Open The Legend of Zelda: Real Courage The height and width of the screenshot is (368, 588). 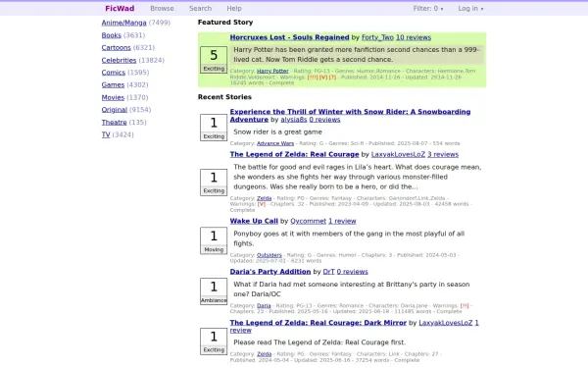coord(294,155)
